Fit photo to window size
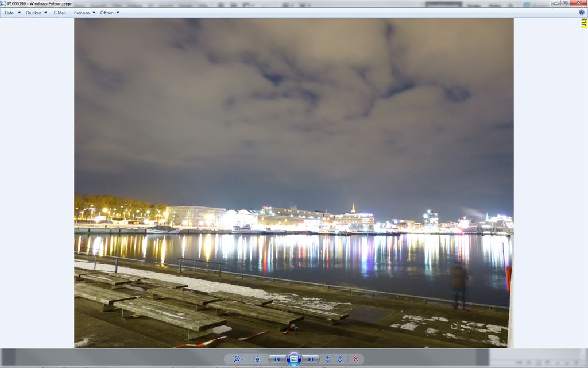Screen dimensions: 588x368 [257, 359]
